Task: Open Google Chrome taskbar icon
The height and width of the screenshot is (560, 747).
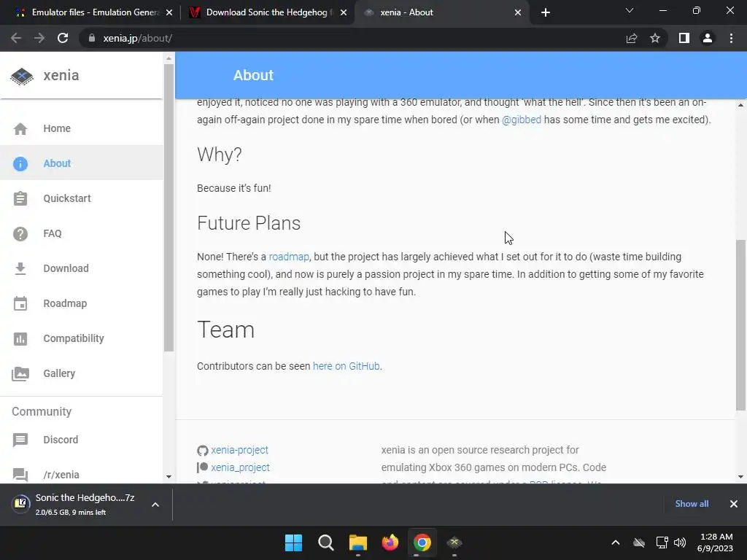Action: click(x=422, y=542)
